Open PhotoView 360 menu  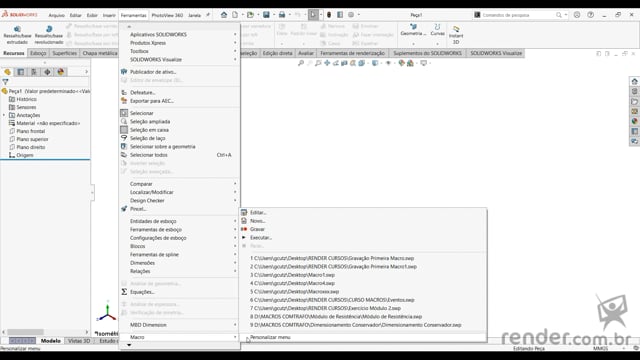167,15
